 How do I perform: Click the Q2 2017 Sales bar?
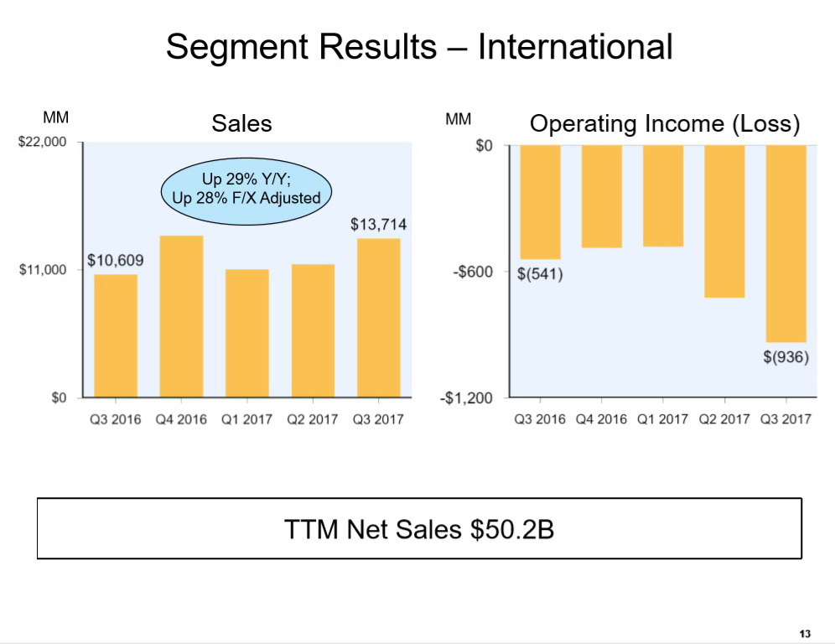pos(313,330)
